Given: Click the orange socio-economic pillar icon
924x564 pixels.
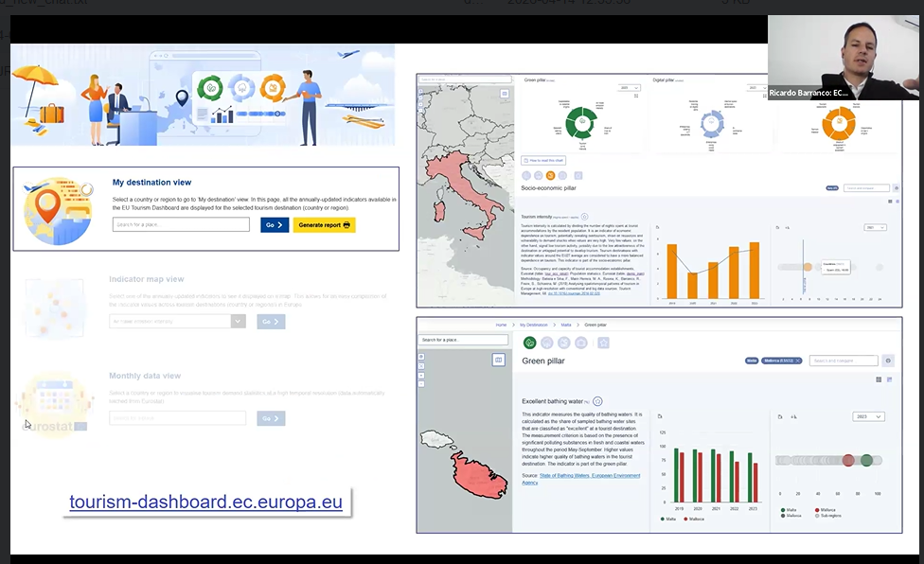Looking at the screenshot, I should tap(551, 175).
